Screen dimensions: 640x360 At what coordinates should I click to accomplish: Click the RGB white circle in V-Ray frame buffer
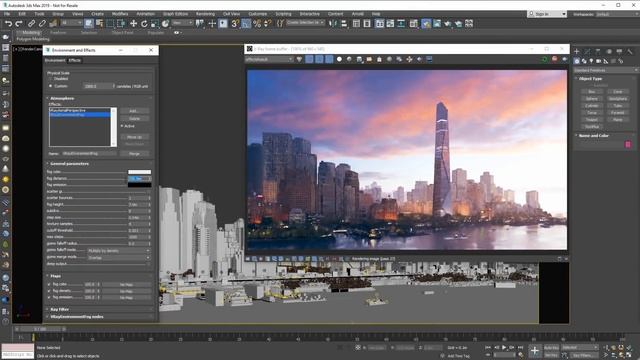(339, 60)
